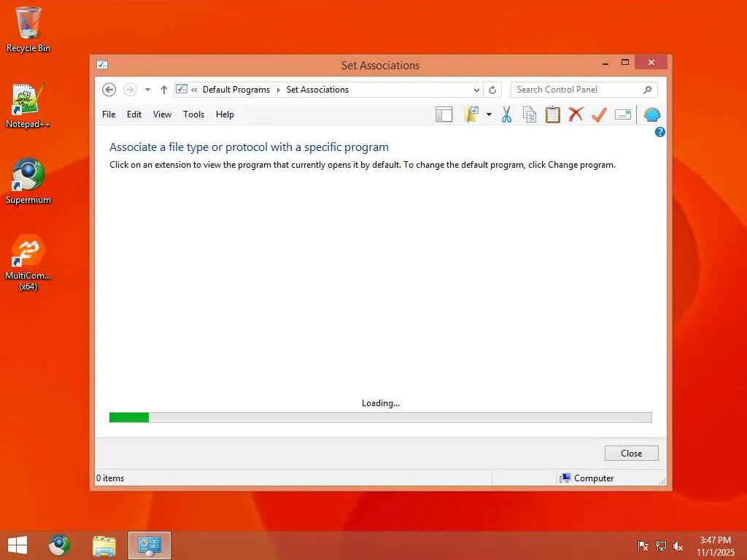Image resolution: width=747 pixels, height=560 pixels.
Task: Maximize the Set Associations window
Action: [x=625, y=63]
